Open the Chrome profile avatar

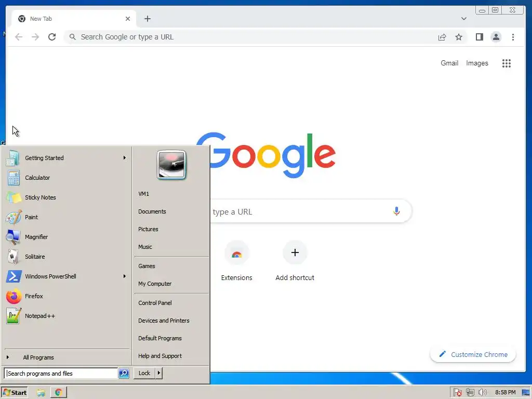[496, 37]
